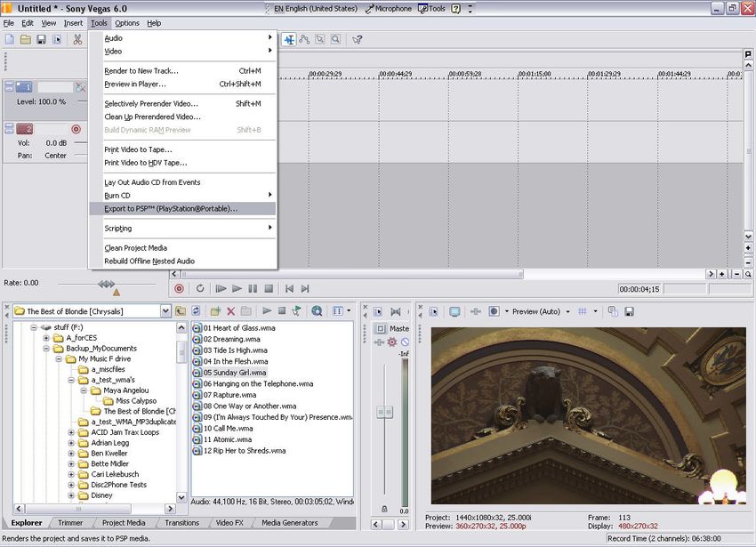
Task: Choose Render to New Track
Action: (x=182, y=71)
